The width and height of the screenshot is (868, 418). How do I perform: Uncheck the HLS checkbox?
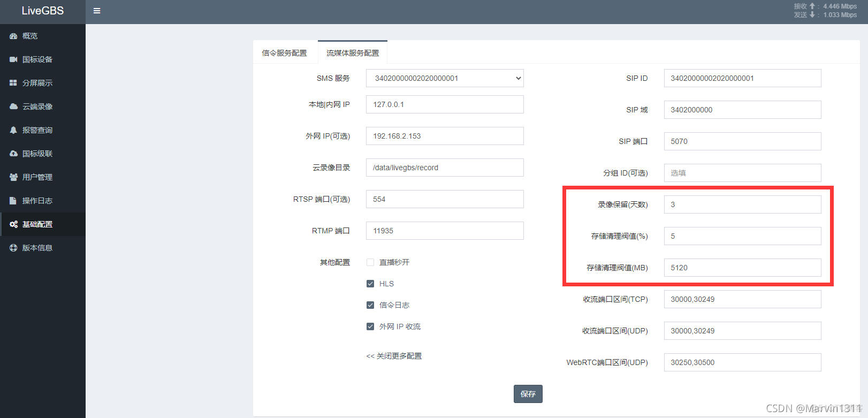pyautogui.click(x=370, y=284)
